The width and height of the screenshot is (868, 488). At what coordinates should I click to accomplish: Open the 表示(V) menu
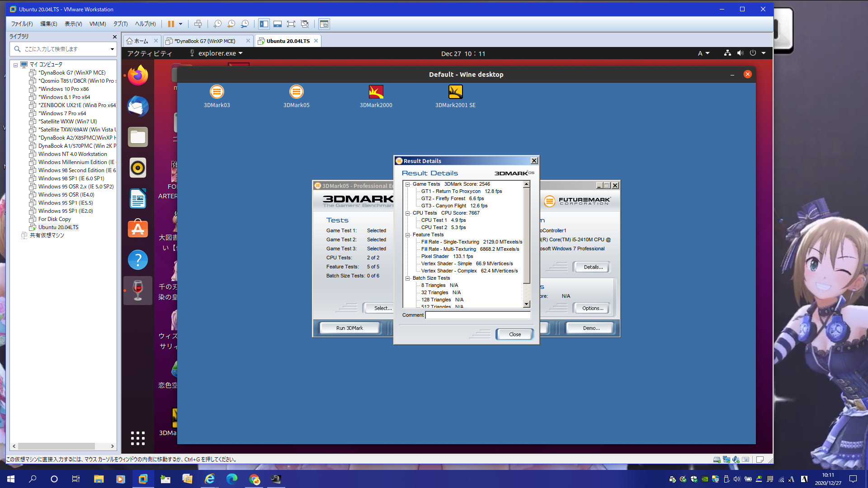[73, 24]
